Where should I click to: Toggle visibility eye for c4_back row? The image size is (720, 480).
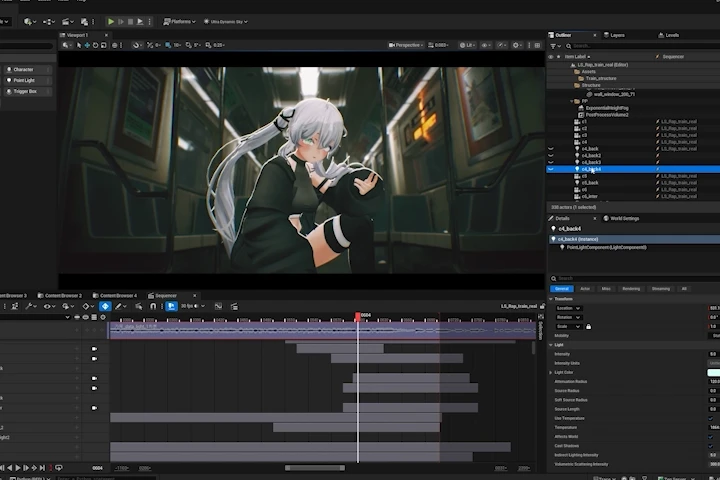(551, 149)
